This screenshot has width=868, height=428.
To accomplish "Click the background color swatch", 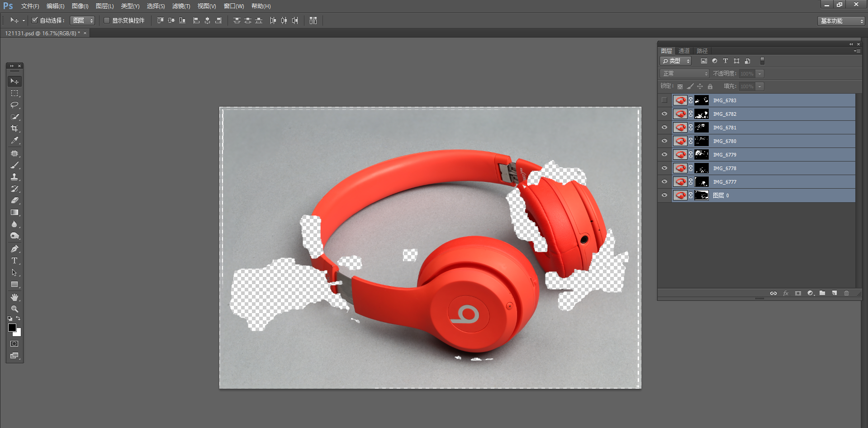I will (18, 333).
